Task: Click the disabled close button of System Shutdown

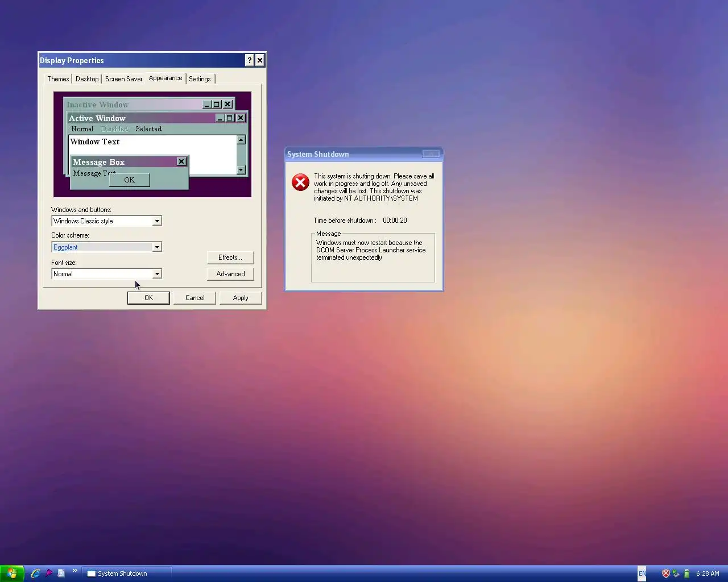Action: (431, 154)
